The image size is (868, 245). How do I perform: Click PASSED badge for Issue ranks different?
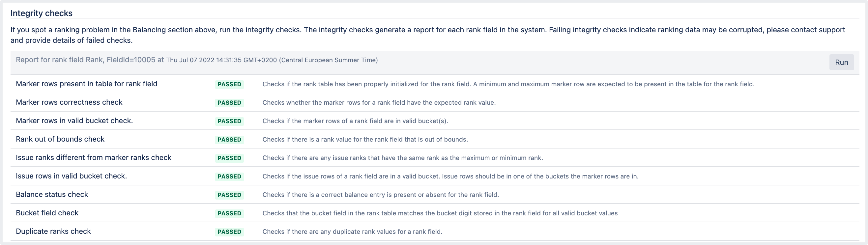pyautogui.click(x=229, y=158)
